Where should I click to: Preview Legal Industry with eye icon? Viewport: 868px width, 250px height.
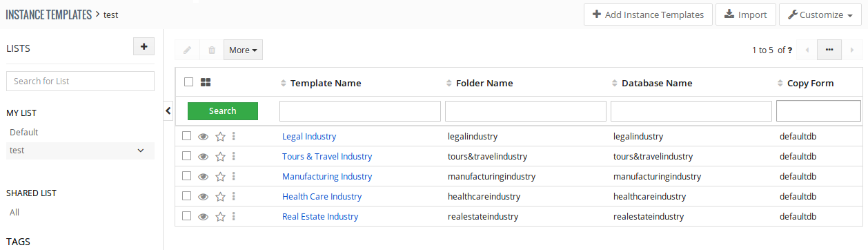pyautogui.click(x=204, y=137)
